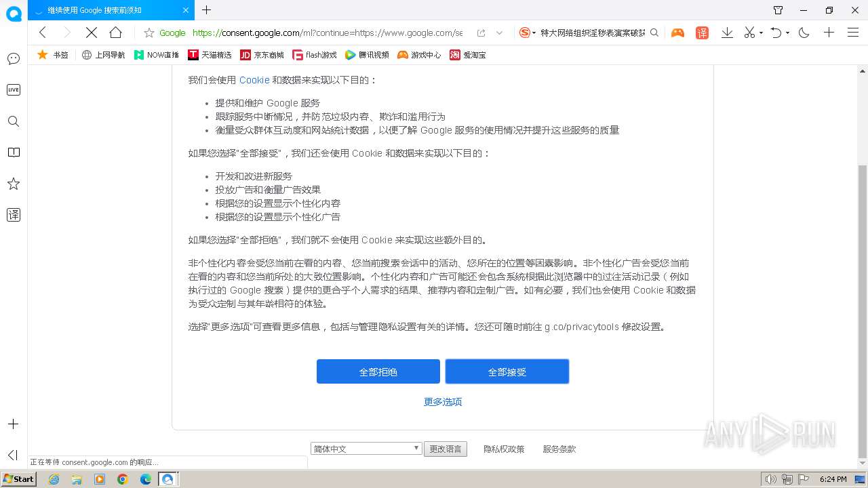Open the sidebar search icon
Viewport: 868px width, 488px height.
click(x=14, y=121)
